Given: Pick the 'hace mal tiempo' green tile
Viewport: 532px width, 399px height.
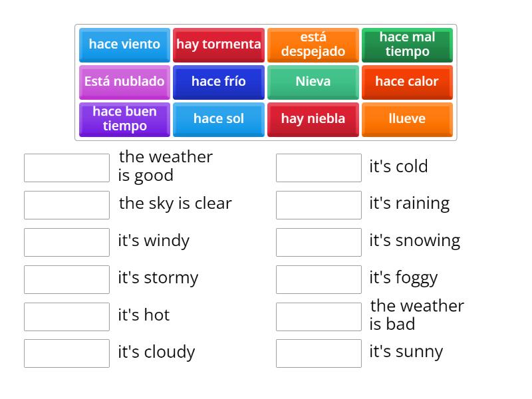Looking at the screenshot, I should pos(407,45).
